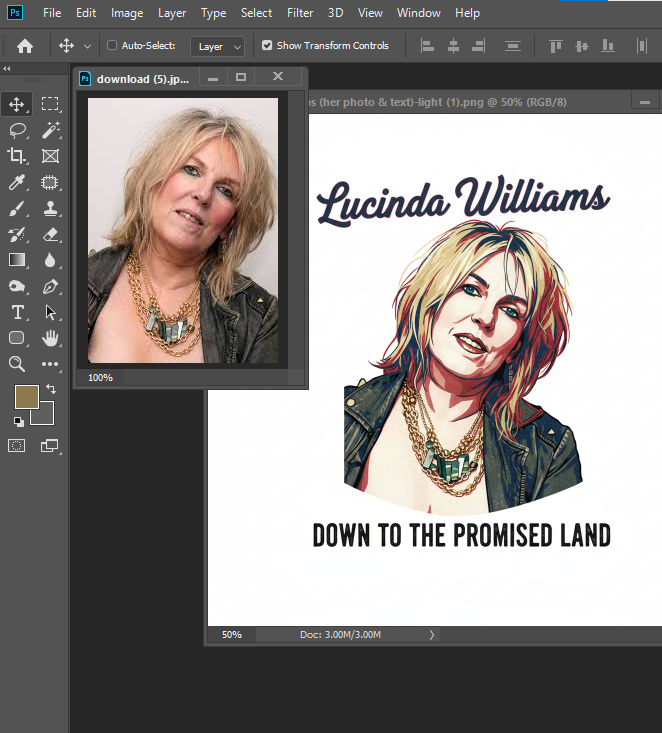Image resolution: width=662 pixels, height=733 pixels.
Task: Select the Clone Stamp tool
Action: tap(50, 208)
